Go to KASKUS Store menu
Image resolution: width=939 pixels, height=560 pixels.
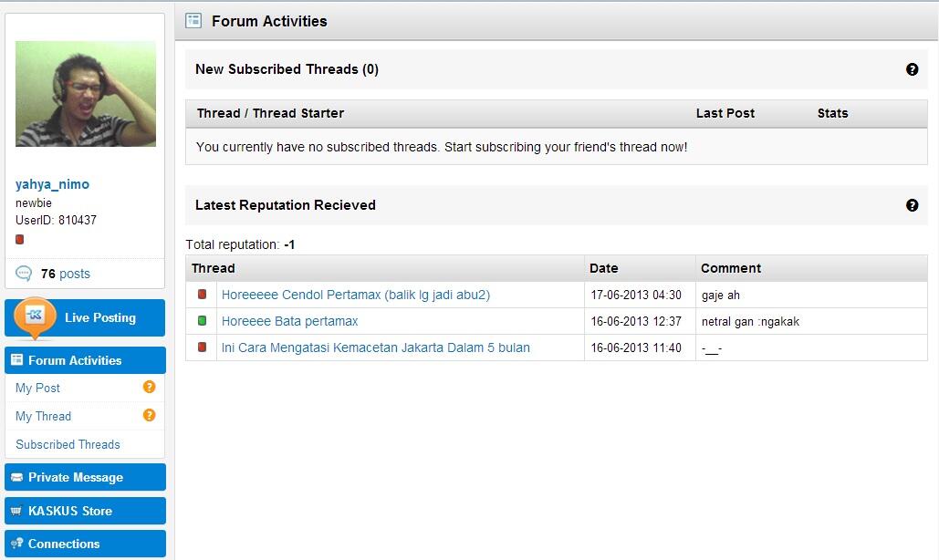(x=85, y=511)
